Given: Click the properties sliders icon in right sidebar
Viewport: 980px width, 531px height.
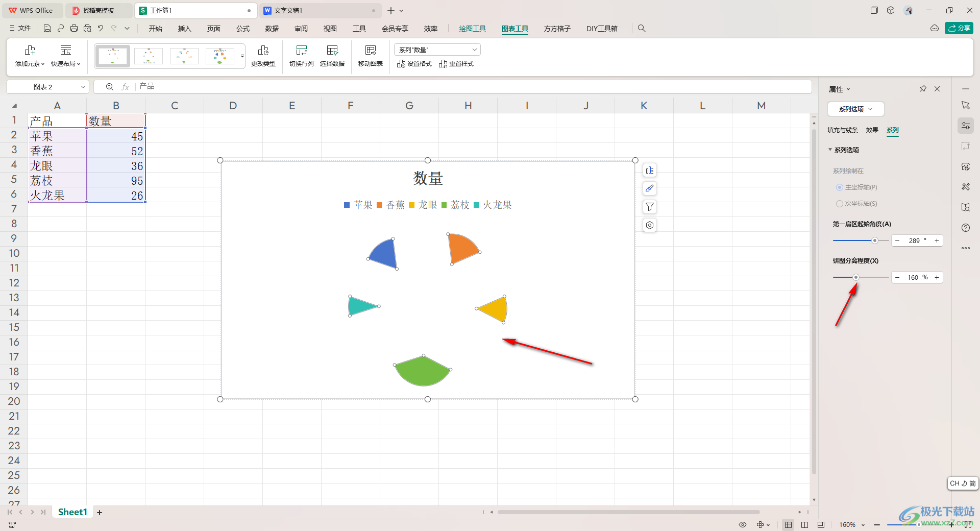Looking at the screenshot, I should 966,126.
